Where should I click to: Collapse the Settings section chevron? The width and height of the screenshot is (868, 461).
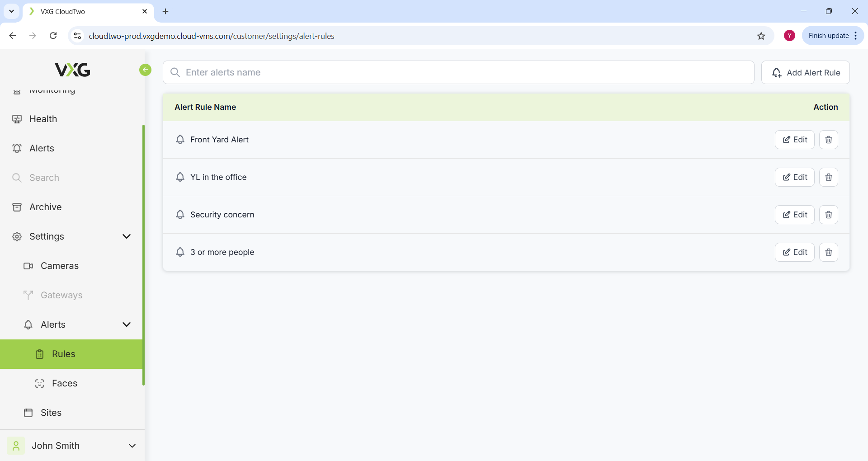[x=127, y=236]
